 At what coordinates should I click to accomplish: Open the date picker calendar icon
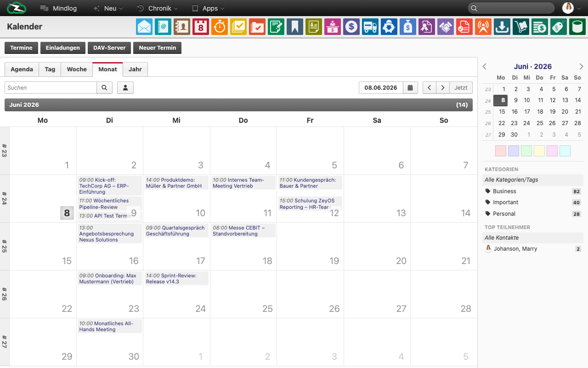tap(410, 87)
